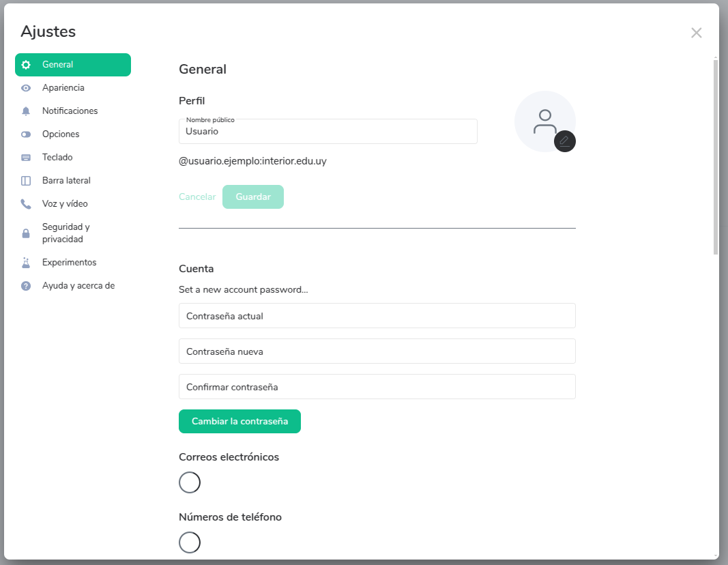Click the Apariencia eye icon
This screenshot has width=728, height=565.
[x=26, y=88]
